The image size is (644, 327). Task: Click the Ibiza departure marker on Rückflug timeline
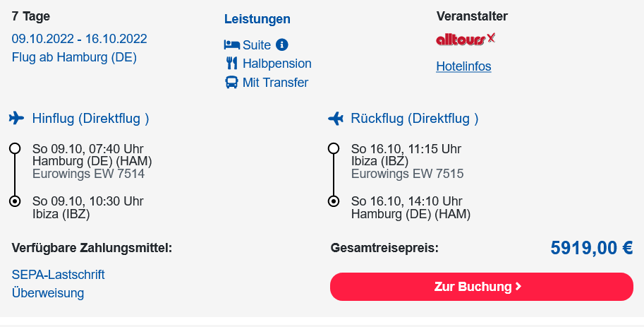point(334,148)
